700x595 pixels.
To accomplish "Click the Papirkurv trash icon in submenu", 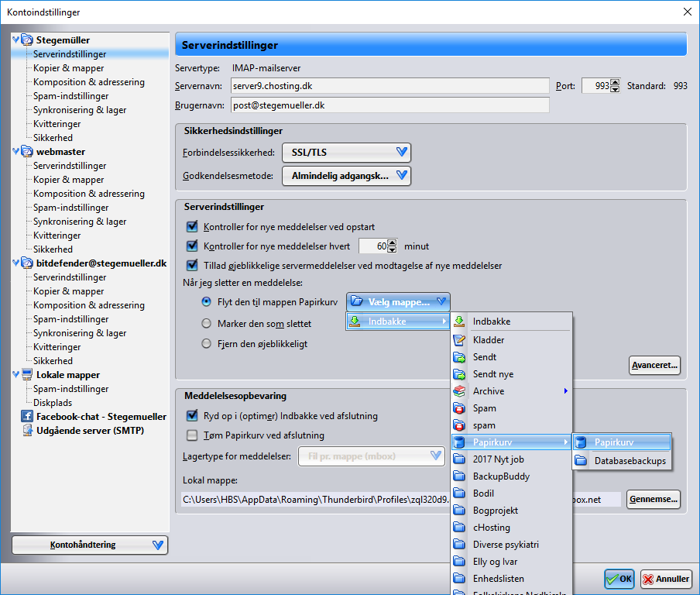I will 581,442.
